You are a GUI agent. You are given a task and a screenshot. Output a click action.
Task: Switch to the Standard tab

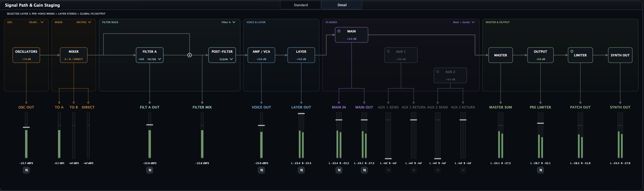301,5
